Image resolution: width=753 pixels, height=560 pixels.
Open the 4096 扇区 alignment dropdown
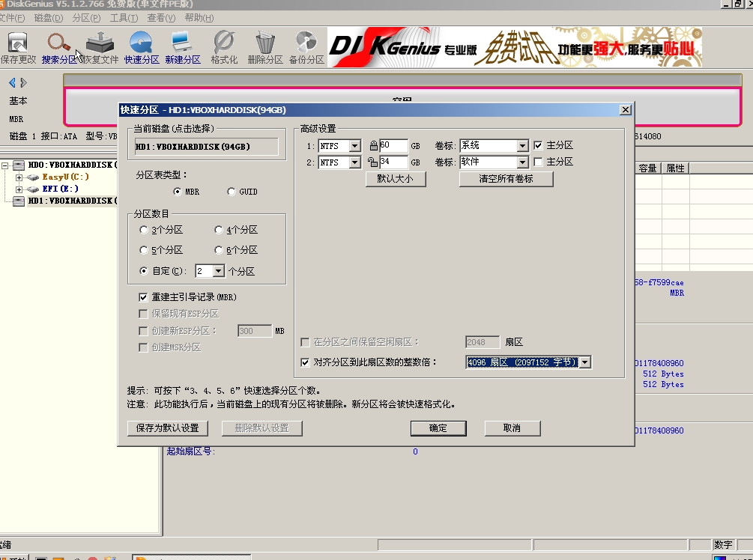pyautogui.click(x=584, y=362)
